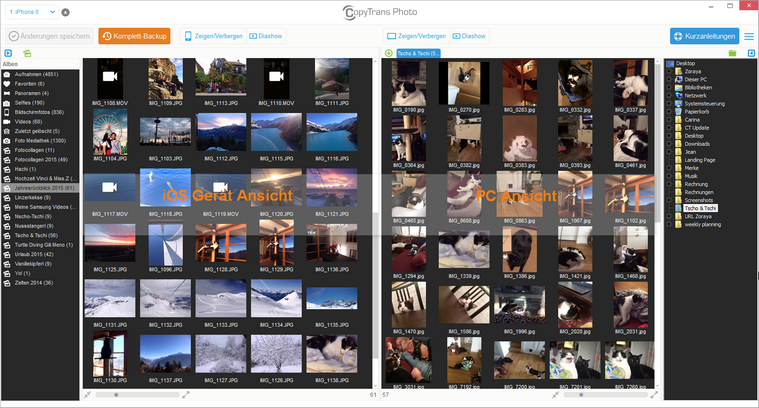Toggle the iOS albums panel with blue arrow icon
759x408 pixels.
coord(8,52)
